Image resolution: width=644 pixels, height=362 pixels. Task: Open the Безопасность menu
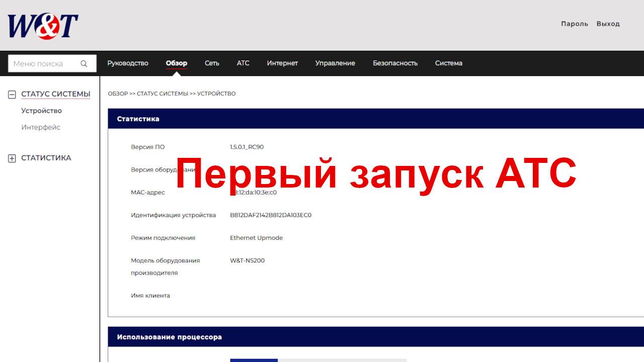(x=395, y=63)
